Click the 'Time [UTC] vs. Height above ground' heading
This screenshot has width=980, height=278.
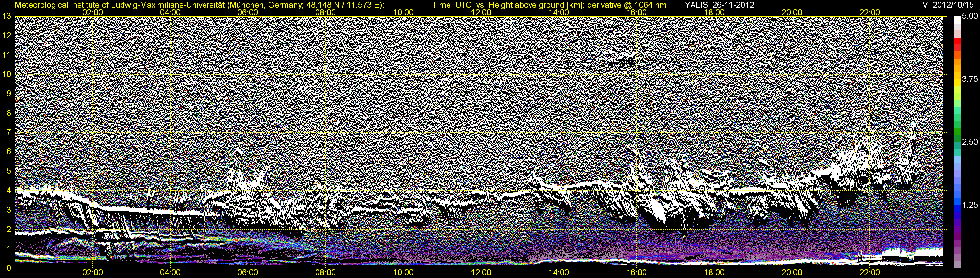pos(549,5)
